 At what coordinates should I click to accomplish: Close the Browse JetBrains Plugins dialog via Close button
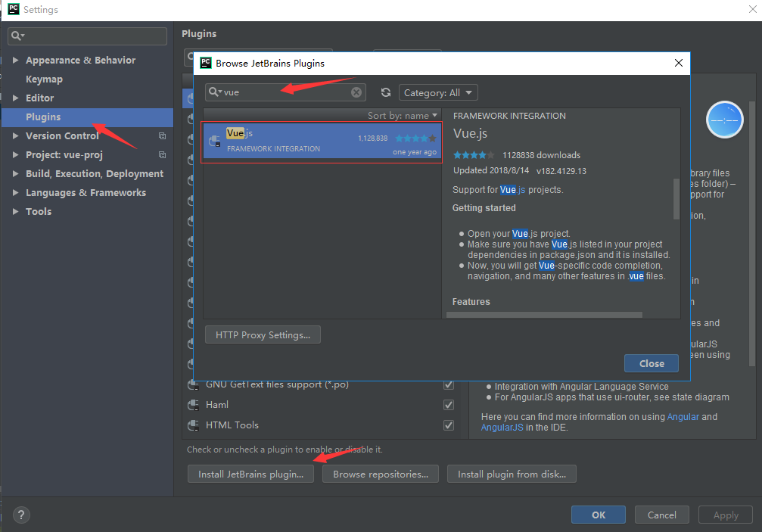(x=652, y=363)
